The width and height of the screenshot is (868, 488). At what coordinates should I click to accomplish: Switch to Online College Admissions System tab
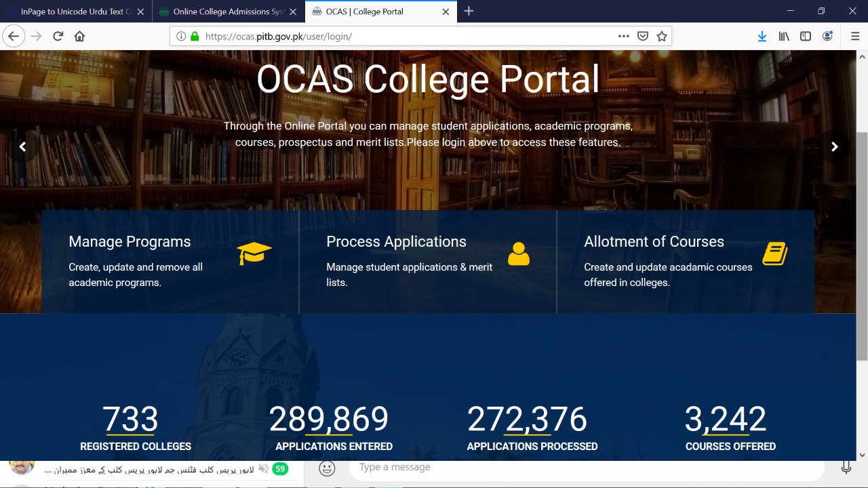228,12
